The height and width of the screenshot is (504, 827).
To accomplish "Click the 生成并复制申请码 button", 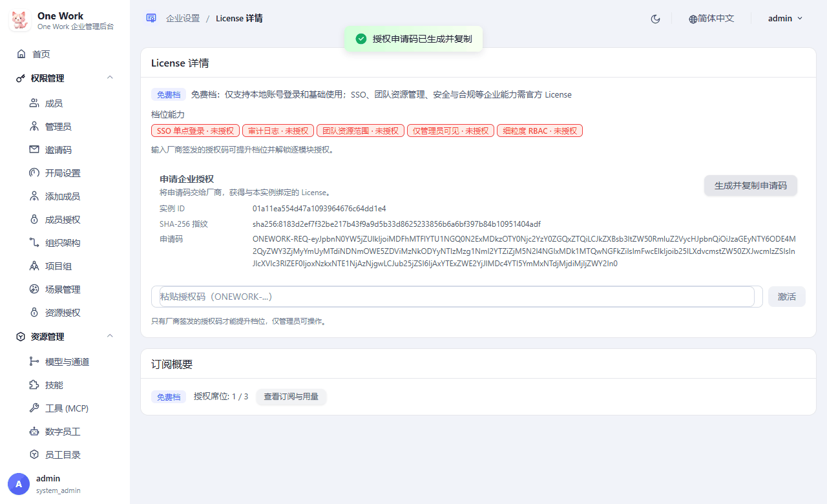I will [x=751, y=185].
